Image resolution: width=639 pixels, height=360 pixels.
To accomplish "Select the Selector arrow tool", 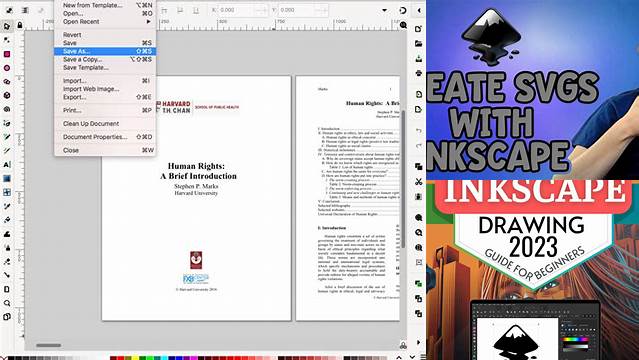I will point(7,27).
